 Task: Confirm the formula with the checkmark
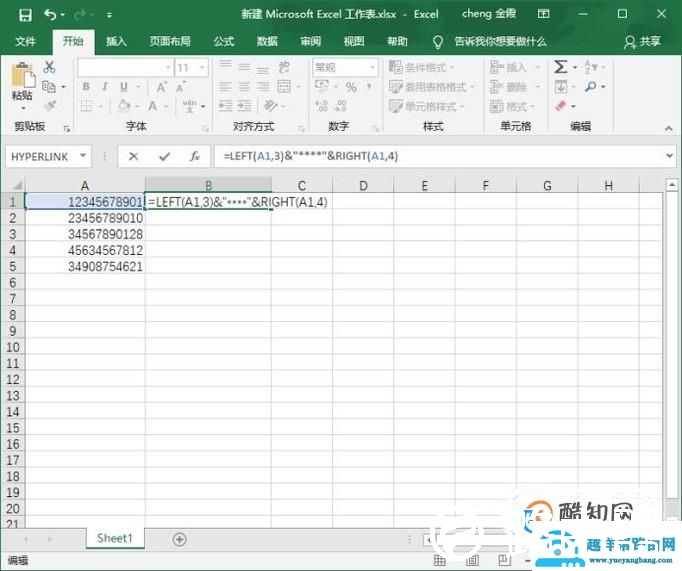pos(164,156)
